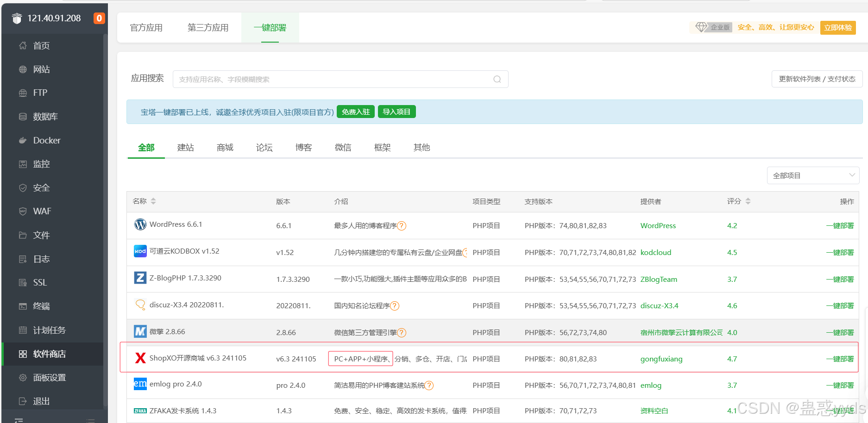Collapse sidebar using bottom menu icon

(18, 420)
